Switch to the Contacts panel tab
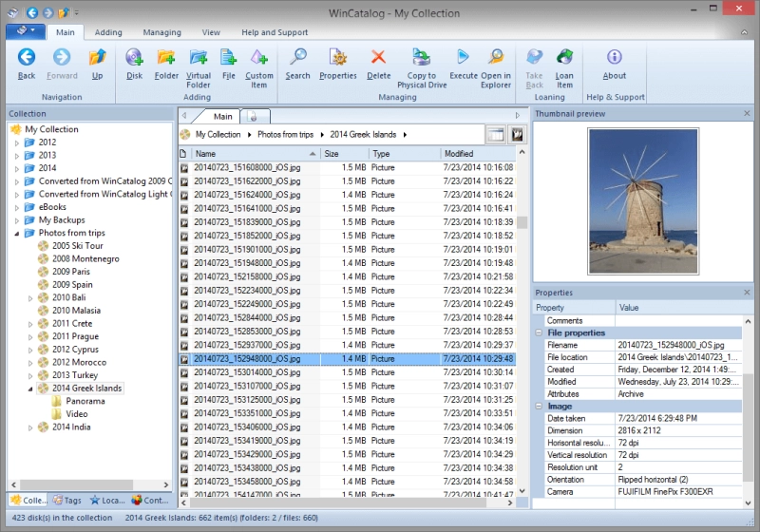This screenshot has height=532, width=760. [x=150, y=501]
